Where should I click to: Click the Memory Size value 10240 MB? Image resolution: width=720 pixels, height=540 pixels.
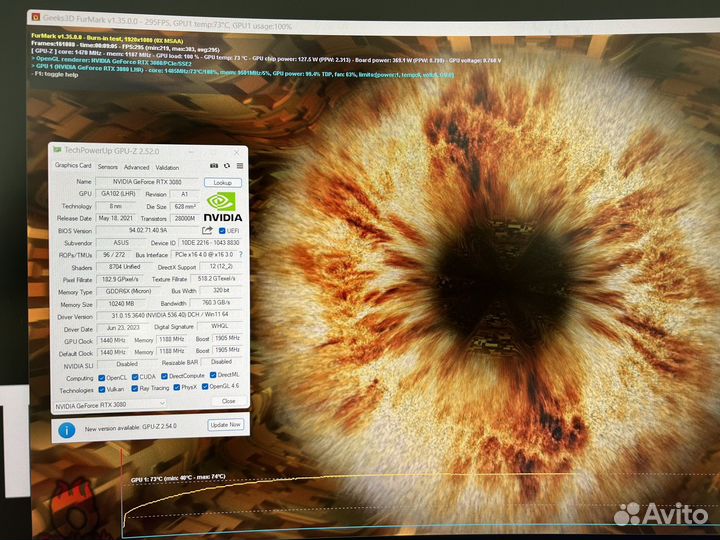point(121,304)
